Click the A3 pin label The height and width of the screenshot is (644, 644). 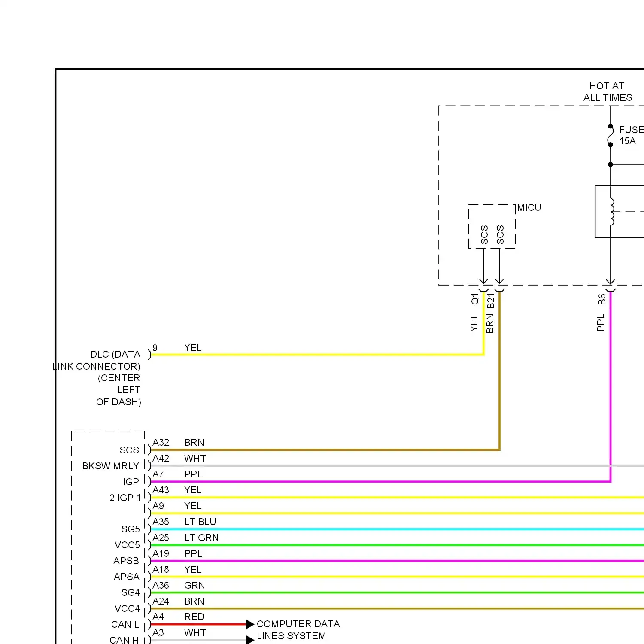(158, 633)
